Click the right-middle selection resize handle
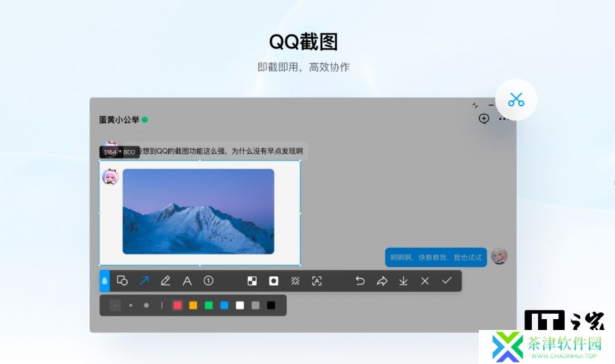Screen dimensions: 615x364 (x=300, y=213)
